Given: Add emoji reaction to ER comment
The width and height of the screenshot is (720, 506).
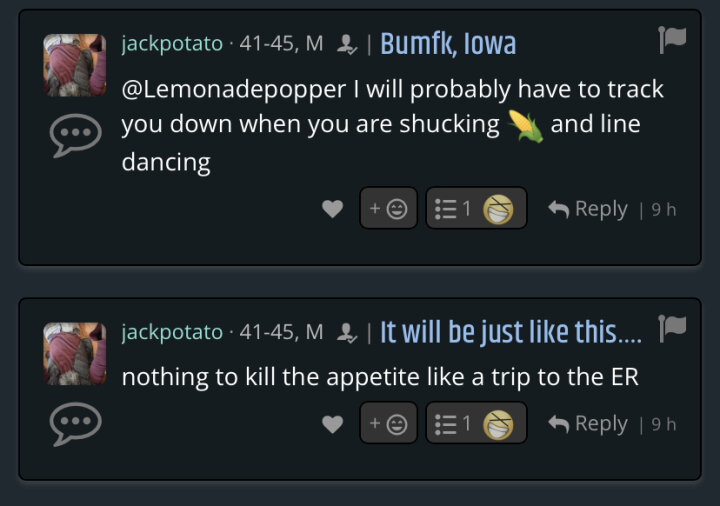Looking at the screenshot, I should pos(388,423).
